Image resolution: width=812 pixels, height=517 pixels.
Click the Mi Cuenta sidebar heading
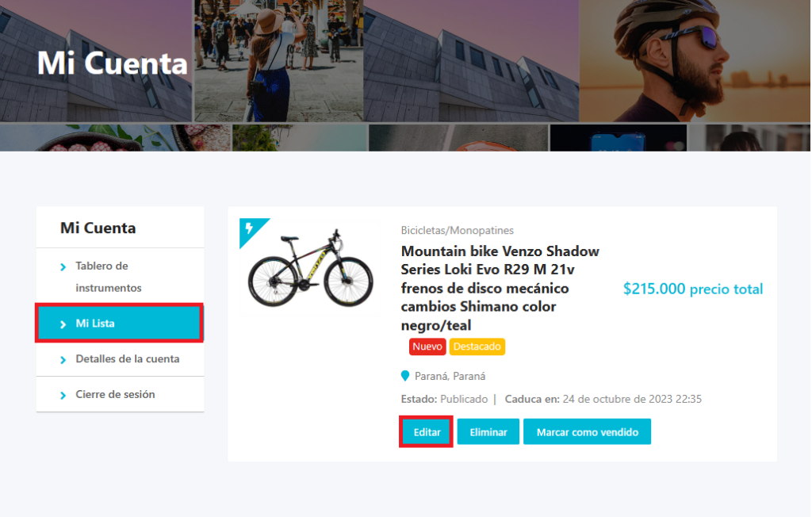pos(98,228)
